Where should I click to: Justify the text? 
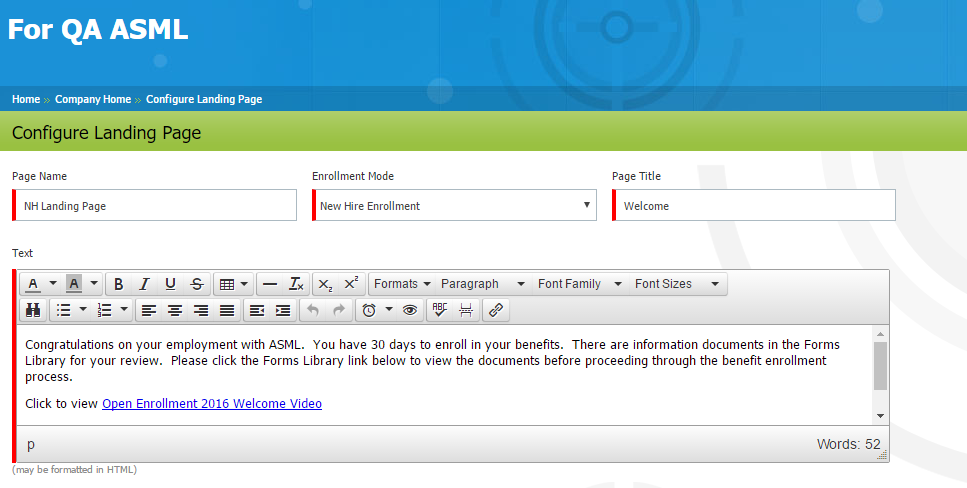227,310
